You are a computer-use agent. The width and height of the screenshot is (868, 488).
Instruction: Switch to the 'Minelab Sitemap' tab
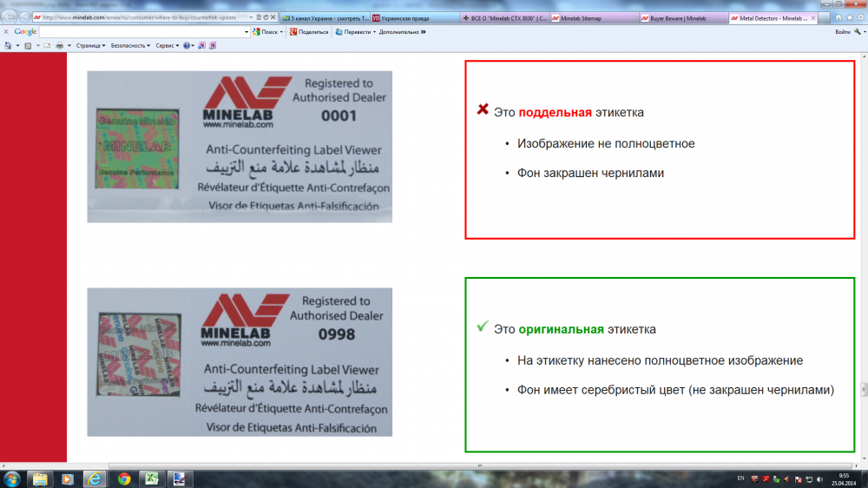tap(595, 18)
